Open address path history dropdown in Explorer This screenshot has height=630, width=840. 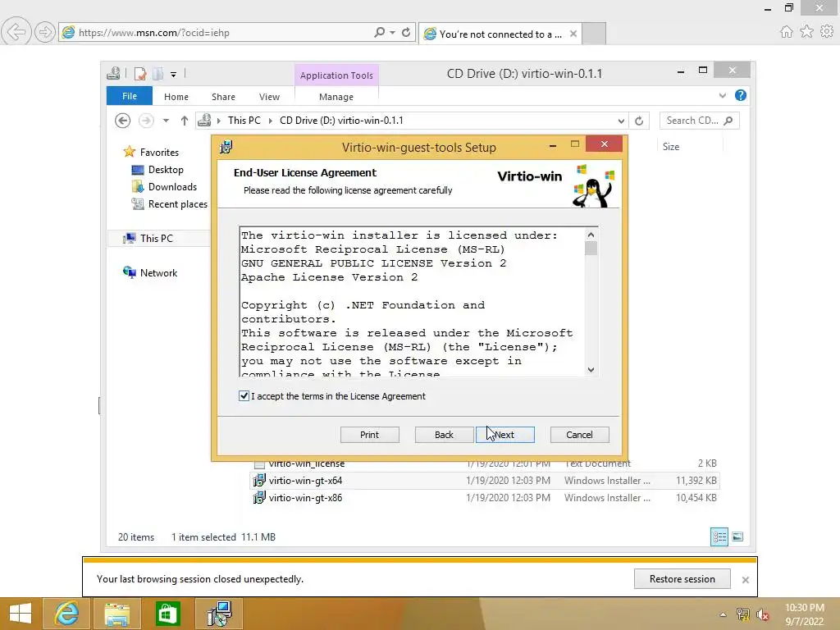click(621, 121)
